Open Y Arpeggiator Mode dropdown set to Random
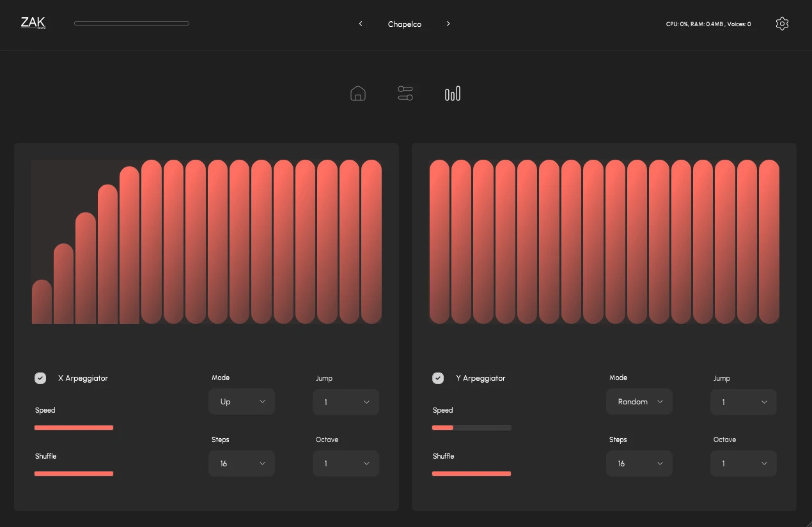 639,402
